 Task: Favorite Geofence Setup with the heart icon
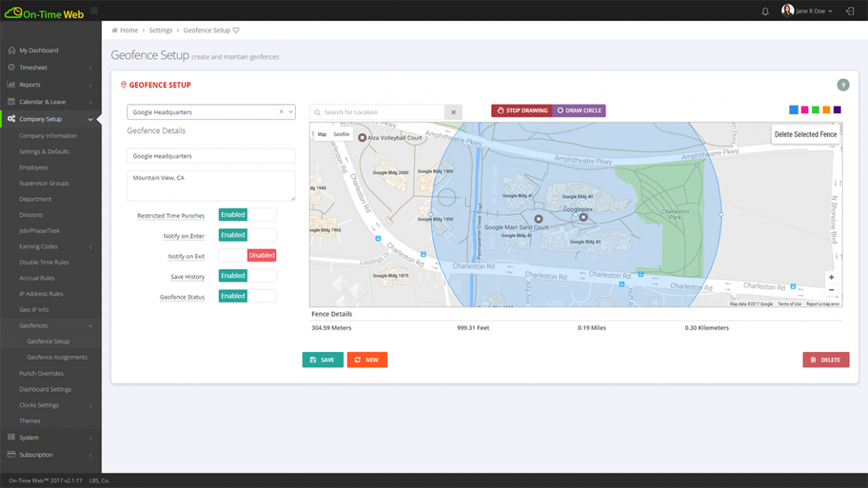coord(236,30)
